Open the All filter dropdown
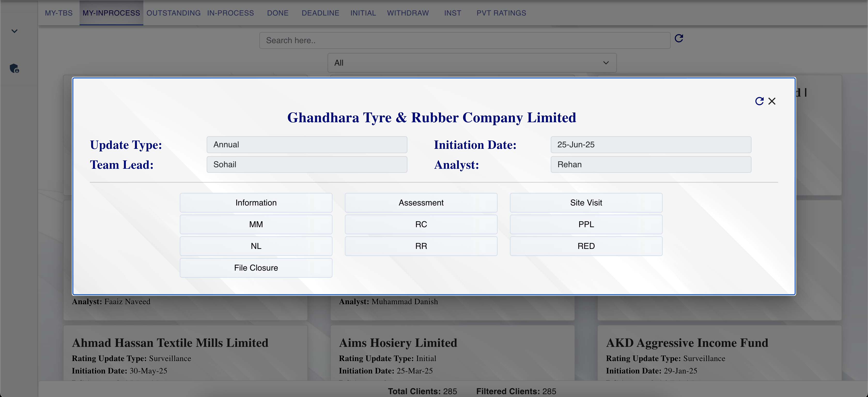This screenshot has width=868, height=397. click(472, 63)
